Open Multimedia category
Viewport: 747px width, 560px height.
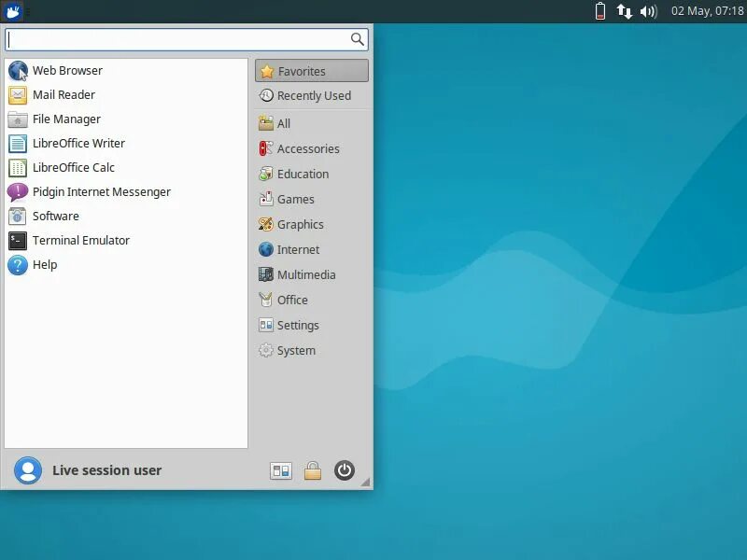coord(312,275)
